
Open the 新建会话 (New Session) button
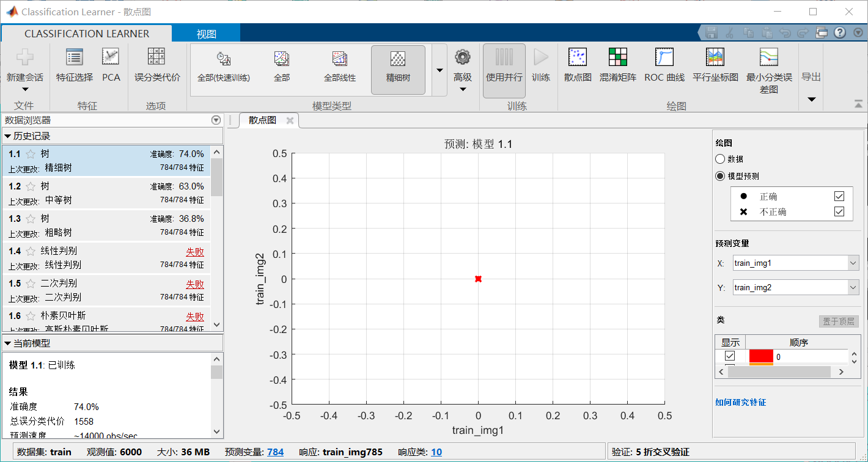coord(24,70)
